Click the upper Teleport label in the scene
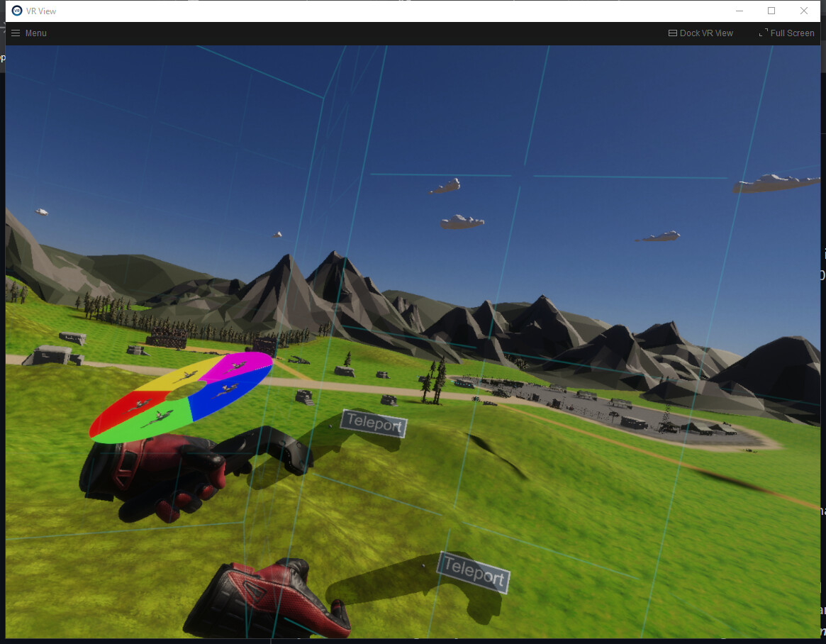 click(374, 423)
